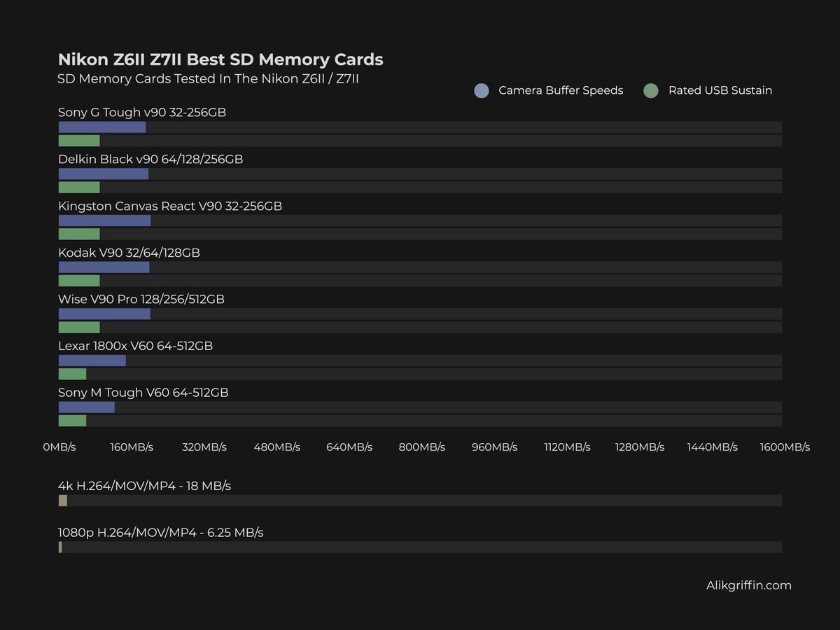Expand the Sony G Tough v90 row
The width and height of the screenshot is (840, 630).
(142, 112)
